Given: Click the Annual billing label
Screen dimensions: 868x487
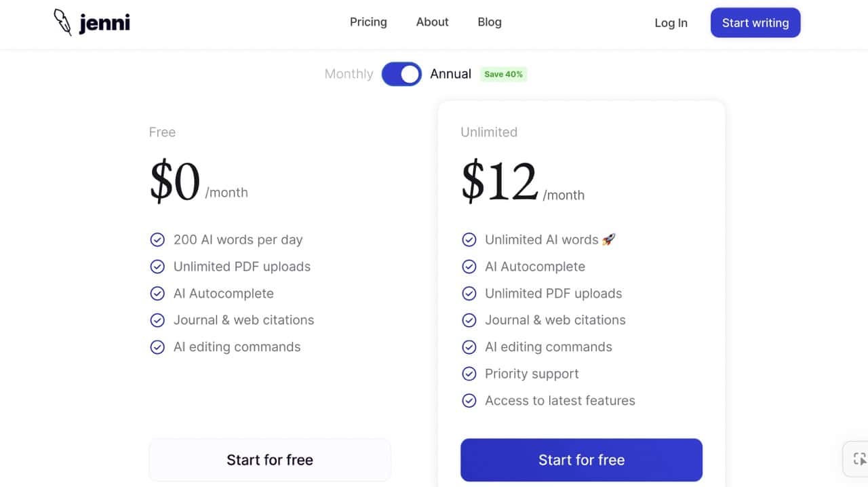Looking at the screenshot, I should (x=450, y=74).
